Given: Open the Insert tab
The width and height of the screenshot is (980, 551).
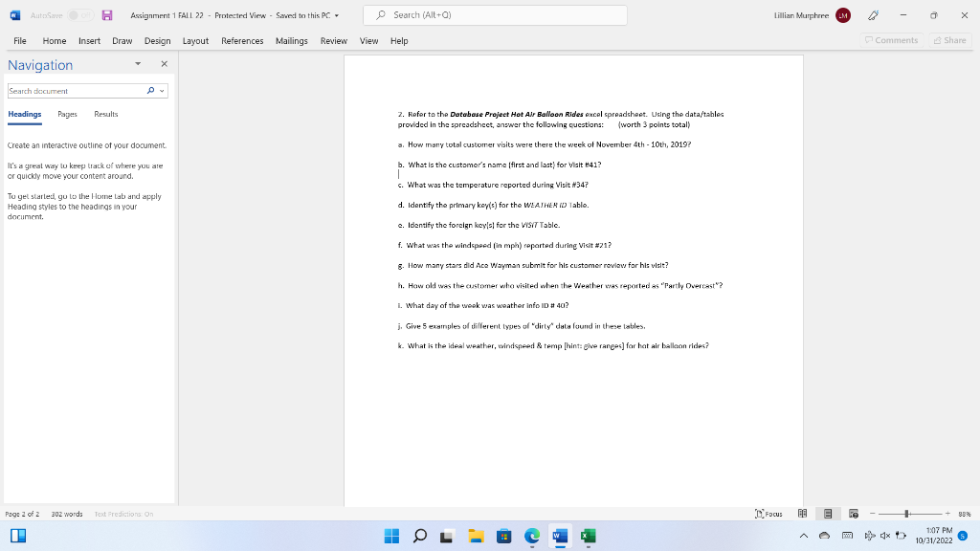Looking at the screenshot, I should pos(89,40).
